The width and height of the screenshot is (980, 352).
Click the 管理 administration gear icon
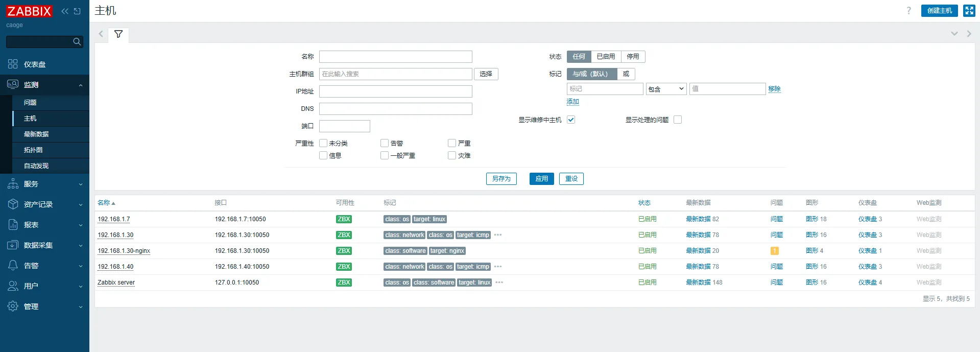pos(13,307)
